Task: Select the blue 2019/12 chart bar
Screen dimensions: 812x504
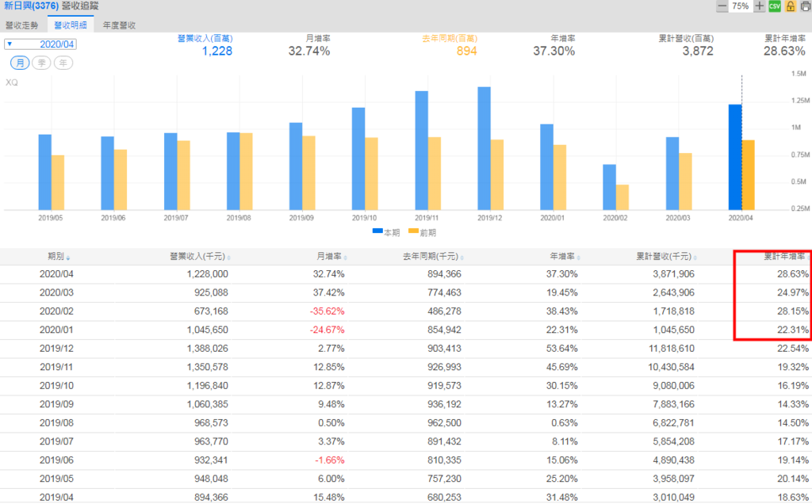Action: (x=485, y=148)
